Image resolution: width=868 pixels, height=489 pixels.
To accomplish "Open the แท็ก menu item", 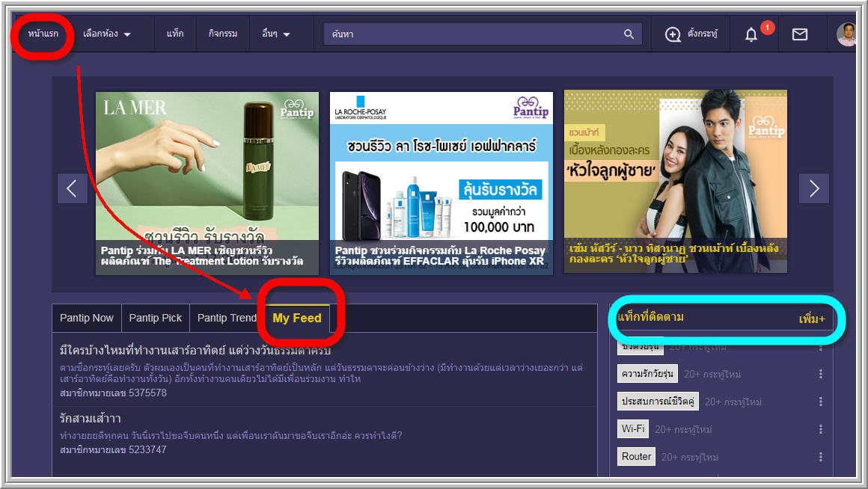I will click(x=175, y=34).
